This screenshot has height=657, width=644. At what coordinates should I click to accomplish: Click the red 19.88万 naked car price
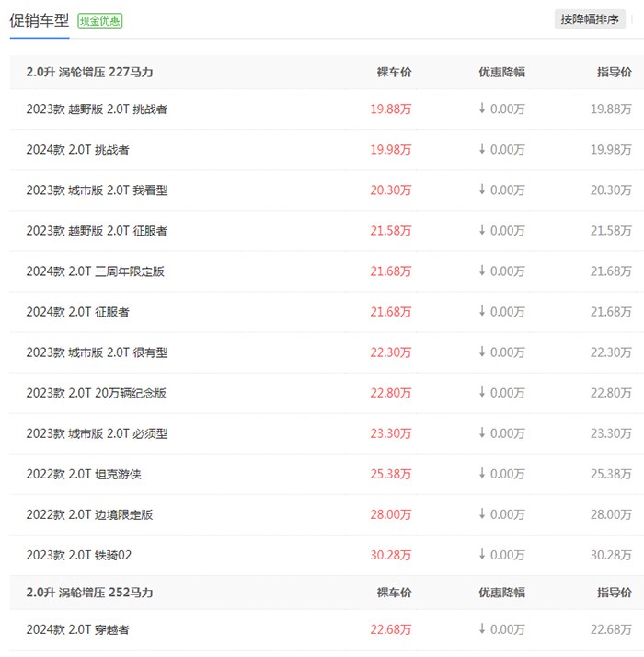[x=390, y=109]
